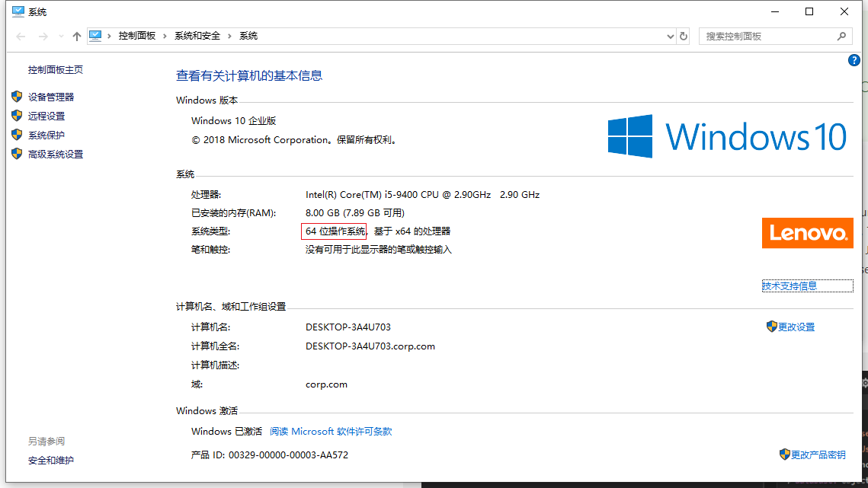The width and height of the screenshot is (868, 488).
Task: Click the Windows 10 logo
Action: [x=727, y=137]
